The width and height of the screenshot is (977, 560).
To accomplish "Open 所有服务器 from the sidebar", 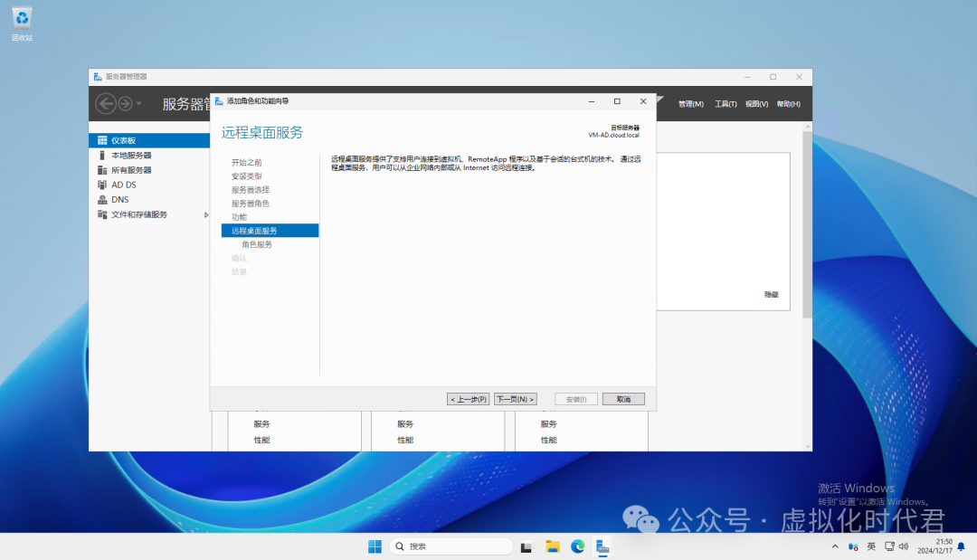I will pos(130,170).
